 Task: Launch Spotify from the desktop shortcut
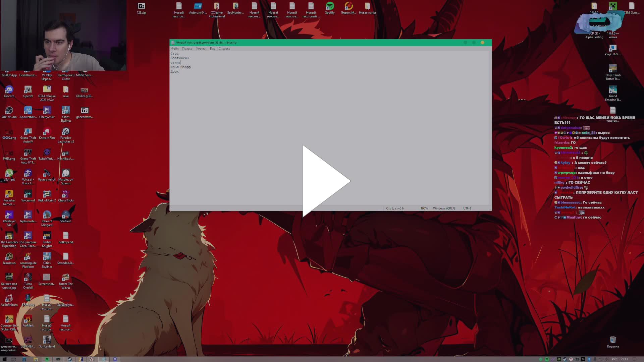330,6
